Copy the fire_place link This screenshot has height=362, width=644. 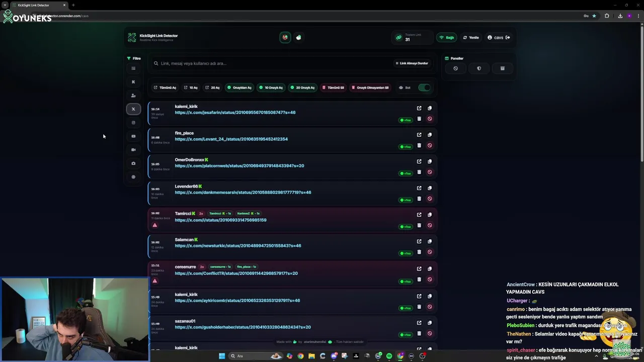tap(430, 135)
